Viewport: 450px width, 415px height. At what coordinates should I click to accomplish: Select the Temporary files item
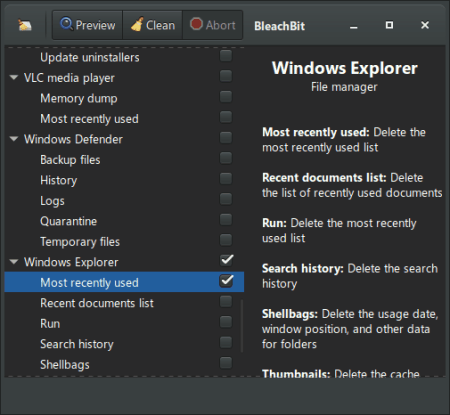coord(124,242)
